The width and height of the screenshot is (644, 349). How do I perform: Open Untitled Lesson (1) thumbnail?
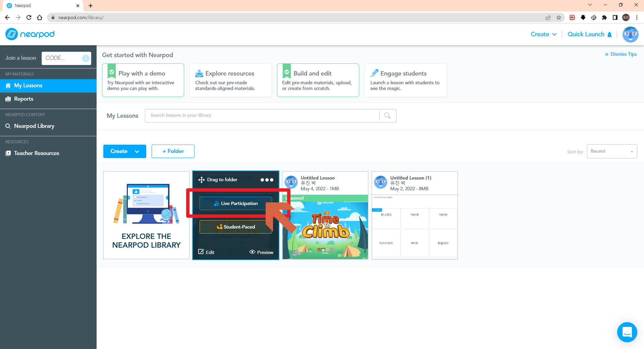415,227
